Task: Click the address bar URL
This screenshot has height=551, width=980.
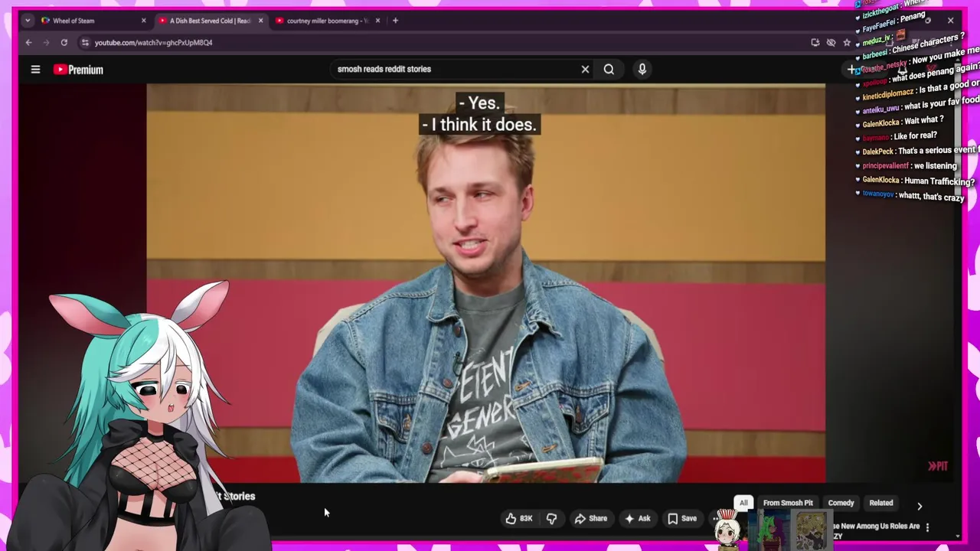Action: 154,43
